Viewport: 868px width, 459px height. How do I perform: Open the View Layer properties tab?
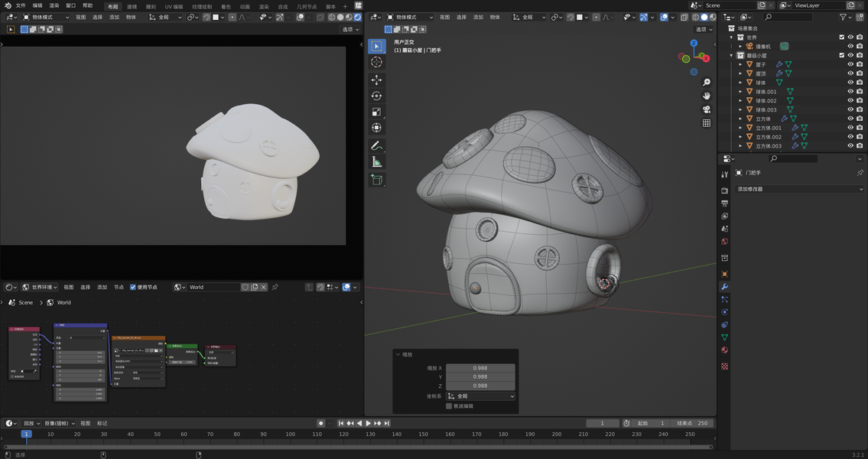[x=725, y=216]
